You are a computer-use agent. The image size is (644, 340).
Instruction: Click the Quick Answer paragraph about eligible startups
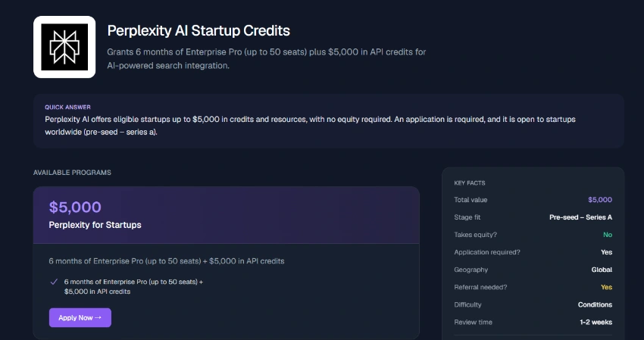(x=310, y=126)
